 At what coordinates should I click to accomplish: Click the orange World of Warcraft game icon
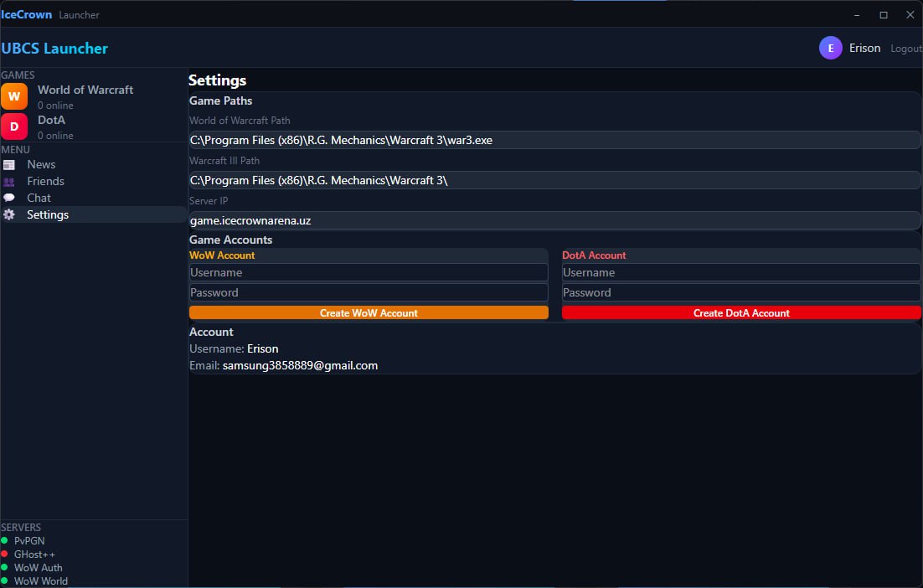click(14, 96)
